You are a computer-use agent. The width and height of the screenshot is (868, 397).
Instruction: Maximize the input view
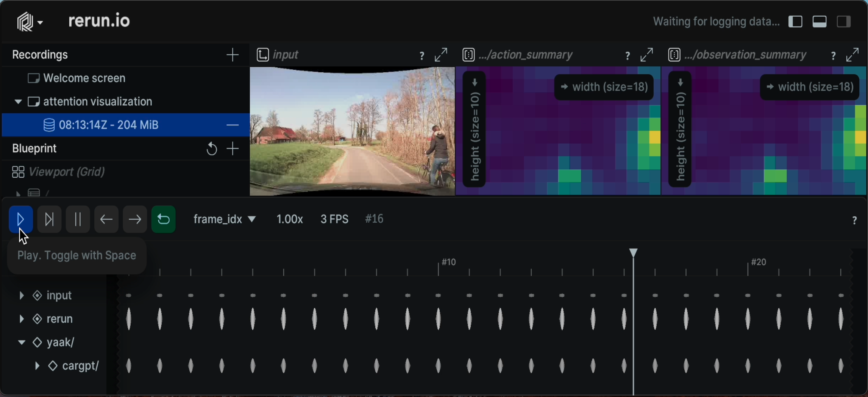tap(441, 55)
